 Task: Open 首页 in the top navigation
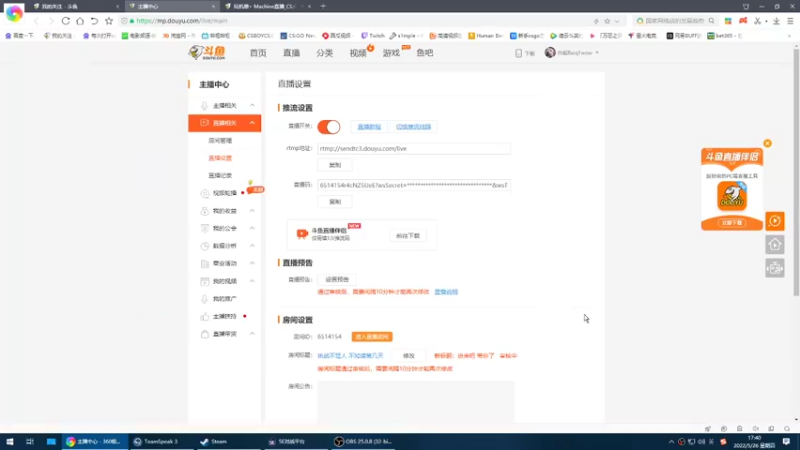tap(258, 53)
